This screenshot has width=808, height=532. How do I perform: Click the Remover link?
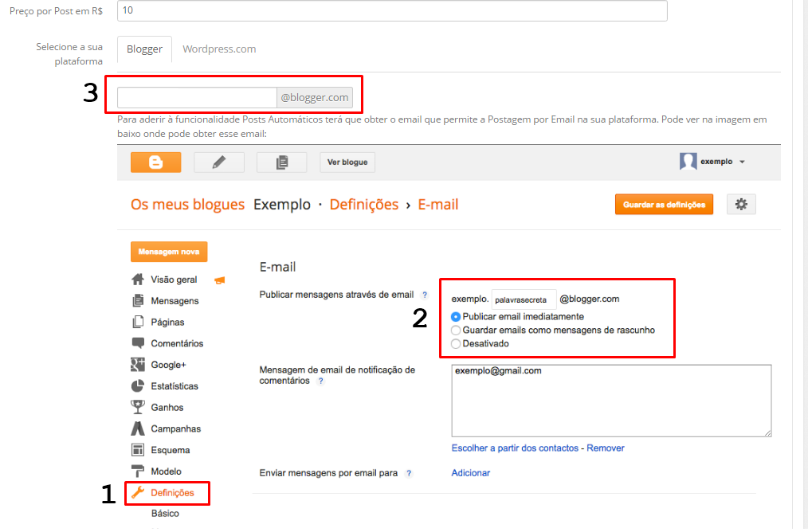(x=606, y=448)
